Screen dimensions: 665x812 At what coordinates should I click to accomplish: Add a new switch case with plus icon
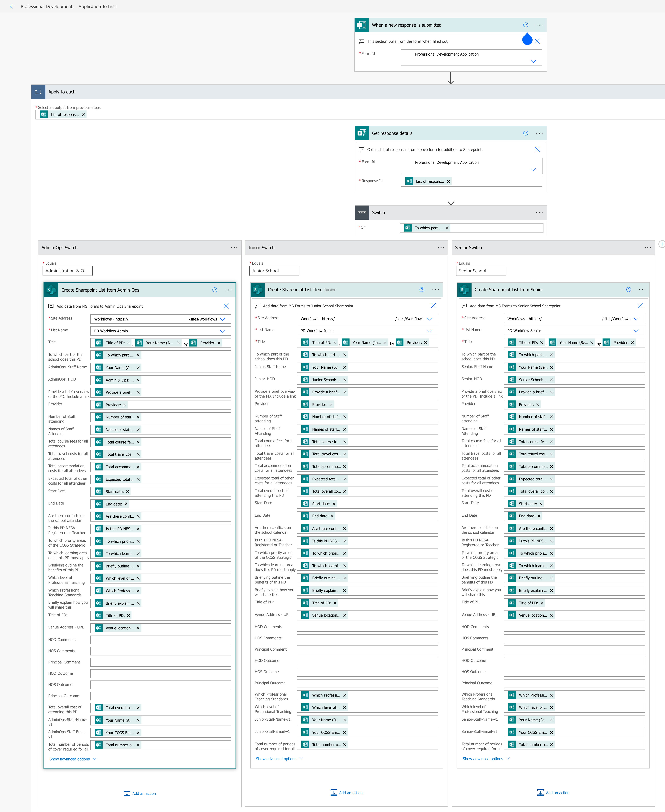[662, 244]
